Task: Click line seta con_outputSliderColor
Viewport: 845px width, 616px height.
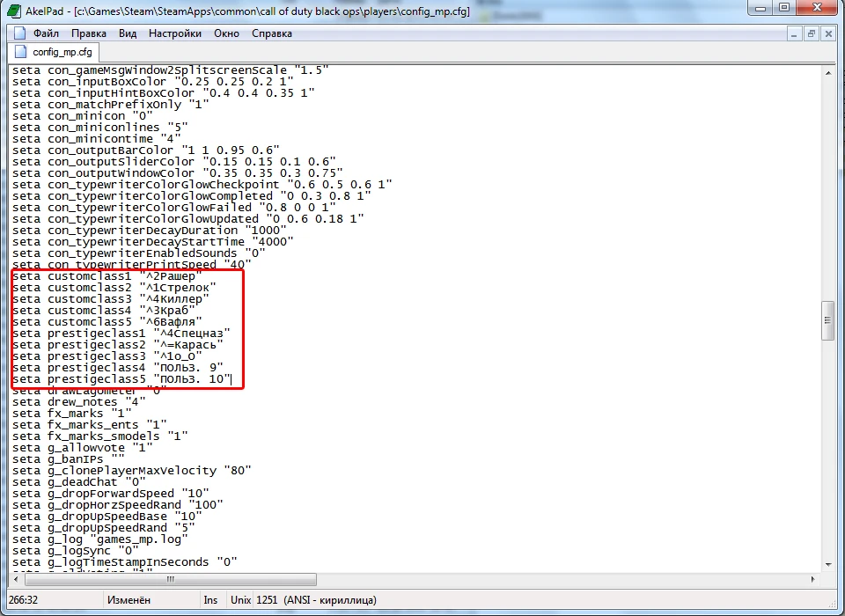Action: pos(174,162)
